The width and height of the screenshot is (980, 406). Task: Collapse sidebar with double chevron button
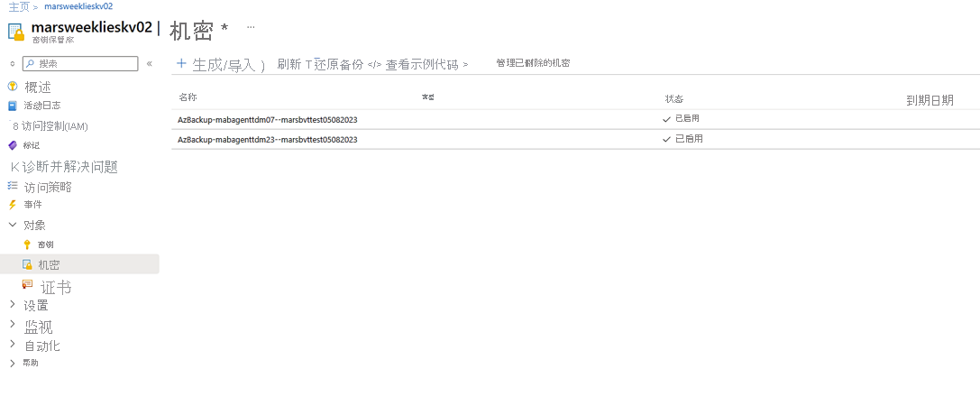[150, 63]
